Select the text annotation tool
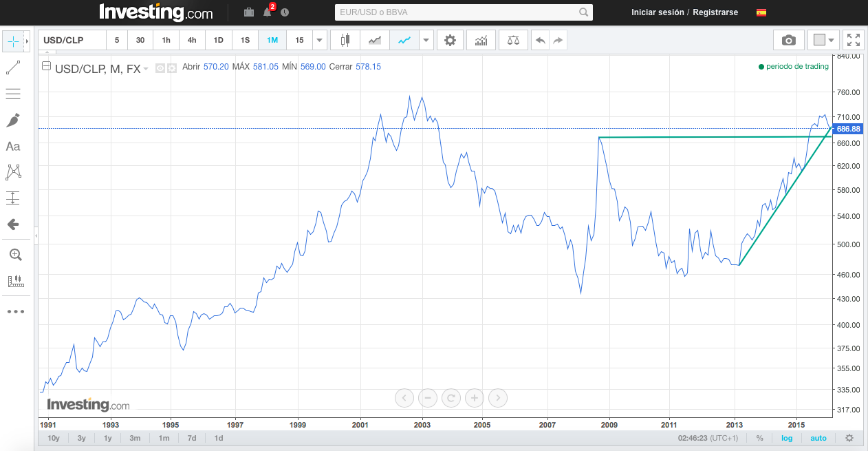 tap(13, 146)
